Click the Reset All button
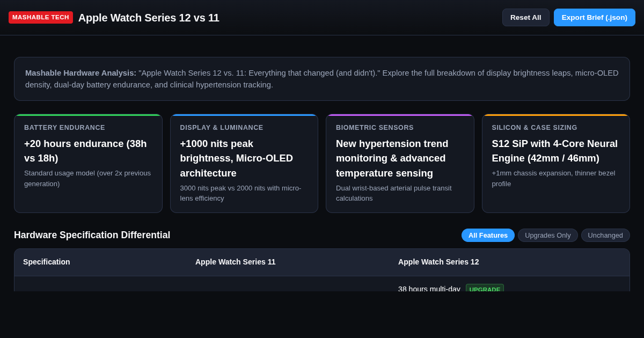The width and height of the screenshot is (644, 338). pyautogui.click(x=525, y=17)
